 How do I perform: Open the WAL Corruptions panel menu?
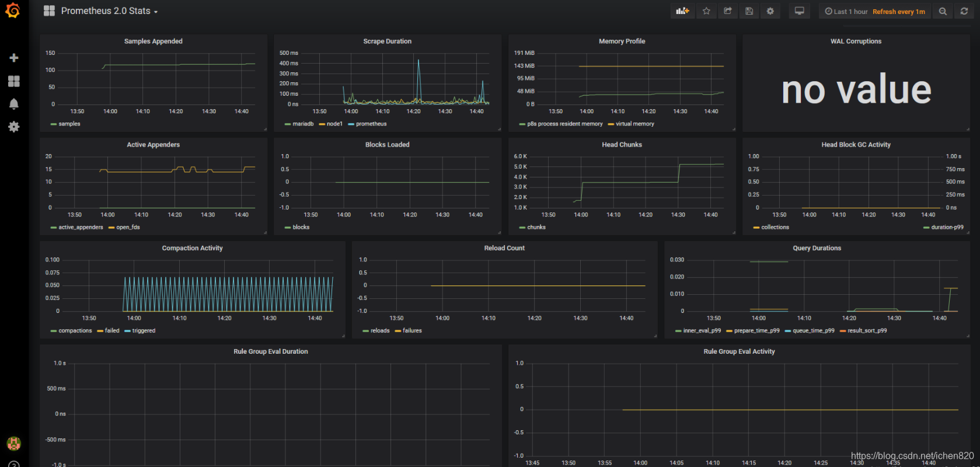[x=856, y=41]
